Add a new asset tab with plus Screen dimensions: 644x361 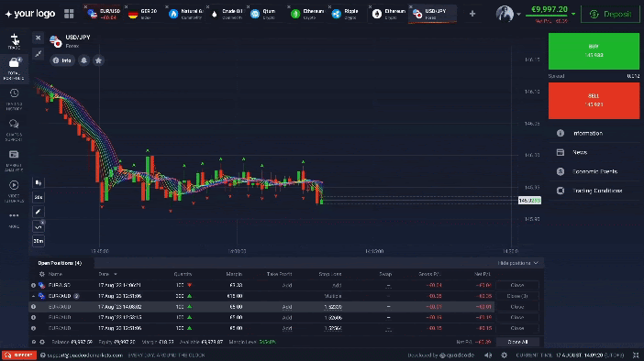pyautogui.click(x=472, y=14)
